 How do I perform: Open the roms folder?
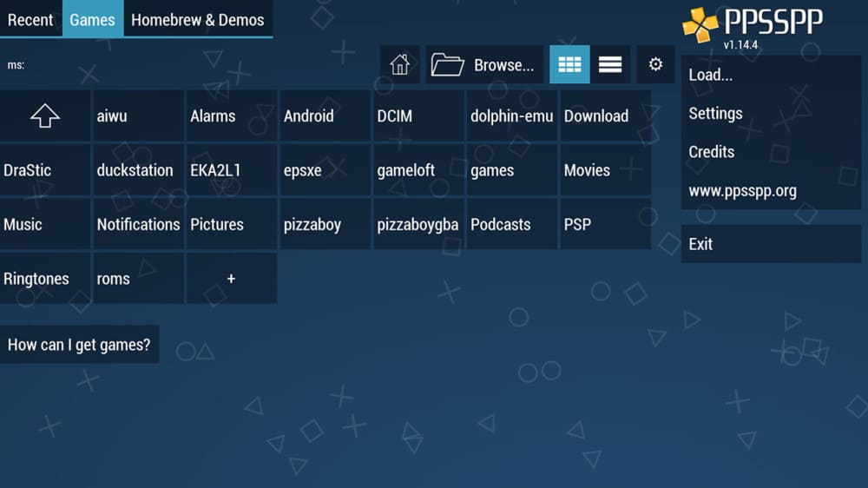pos(138,278)
